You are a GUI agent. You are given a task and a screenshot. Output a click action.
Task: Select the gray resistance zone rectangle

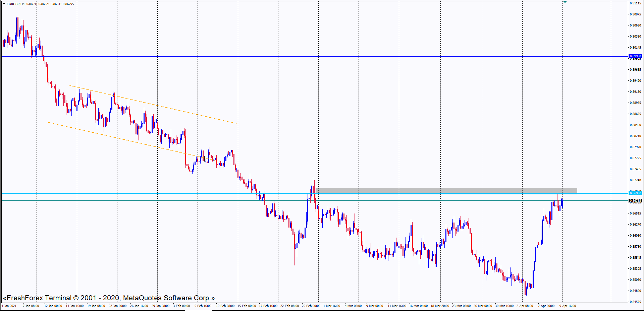[446, 191]
